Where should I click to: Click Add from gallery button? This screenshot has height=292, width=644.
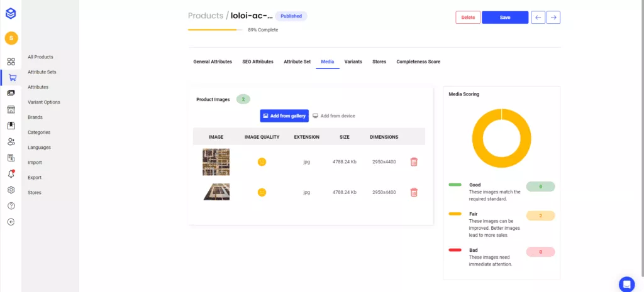(284, 116)
